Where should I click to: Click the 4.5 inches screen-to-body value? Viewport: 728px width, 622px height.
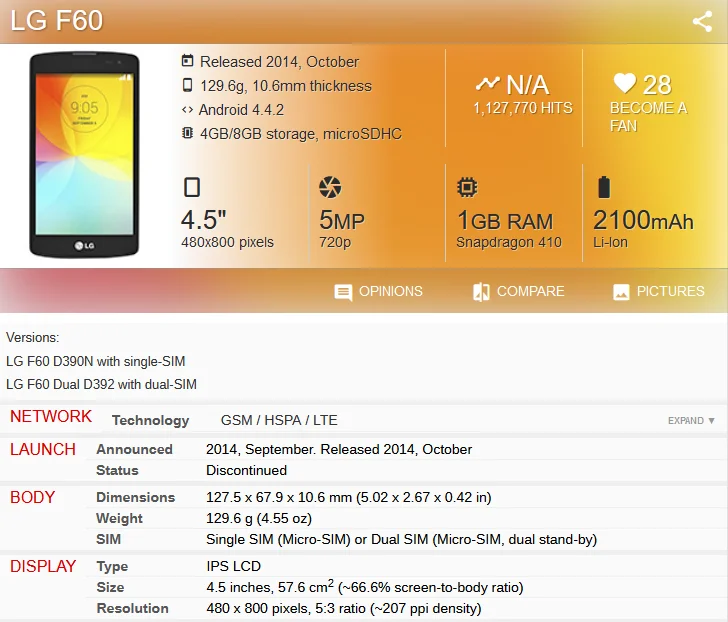pyautogui.click(x=365, y=587)
